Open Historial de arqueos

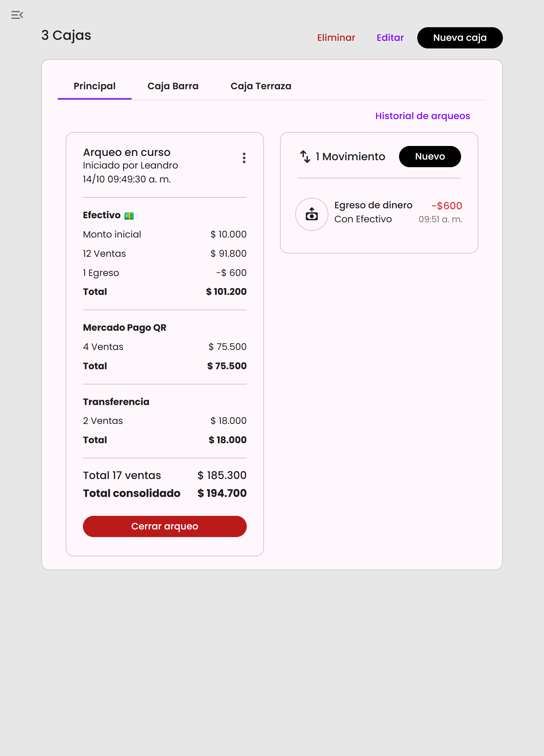(x=422, y=116)
